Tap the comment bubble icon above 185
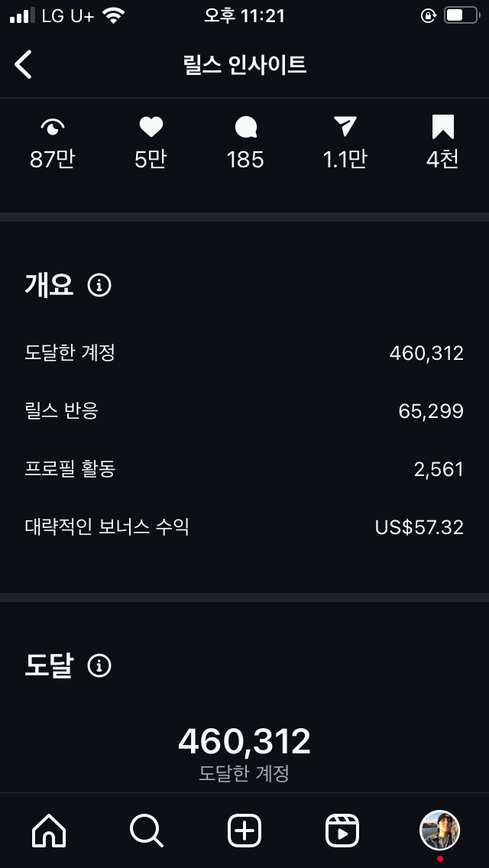 [245, 127]
